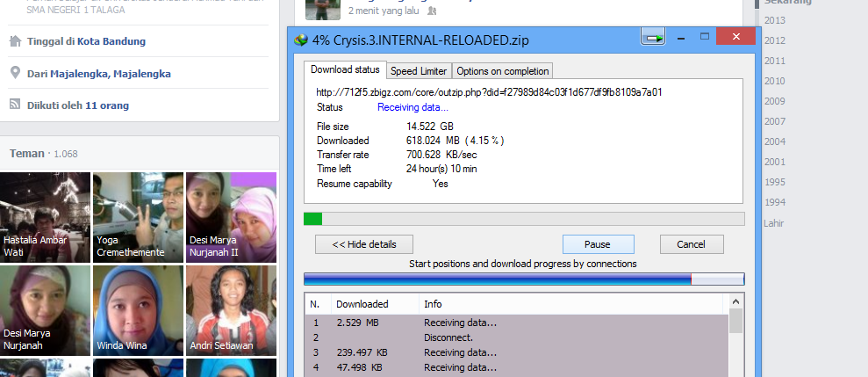Screen dimensions: 868x377
Task: Open the Majalengka, Majalengka link
Action: 111,74
